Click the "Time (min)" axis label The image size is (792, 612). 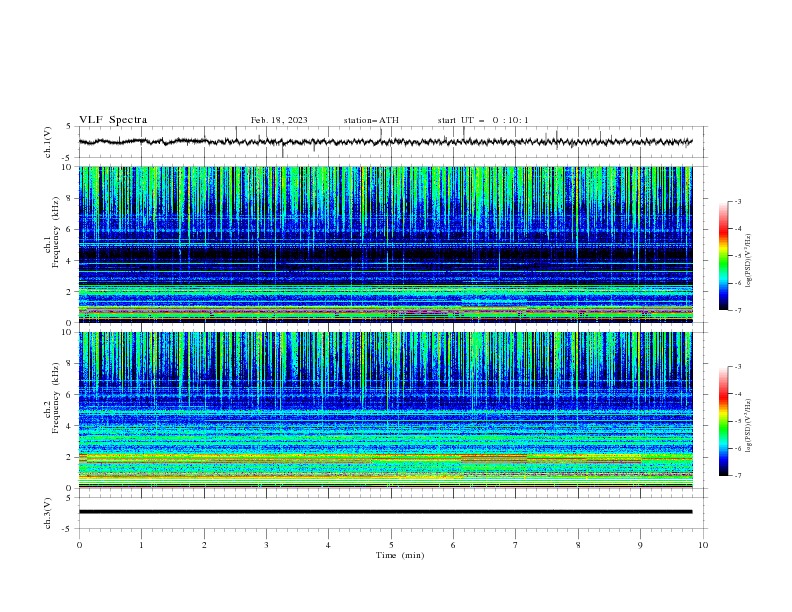pos(400,555)
